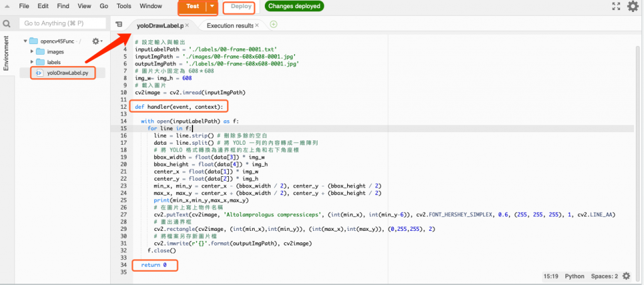The height and width of the screenshot is (285, 644).
Task: Open the Tools menu
Action: 124,6
